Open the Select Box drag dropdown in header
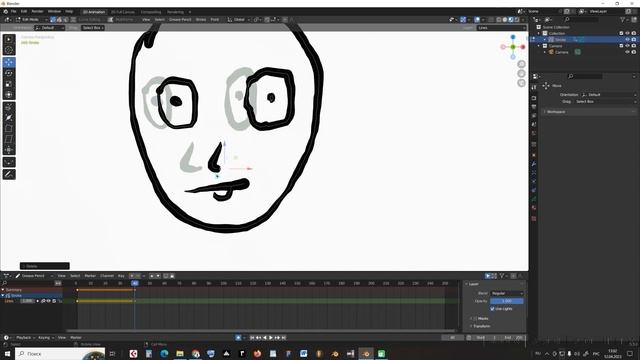Image resolution: width=640 pixels, height=360 pixels. 93,28
